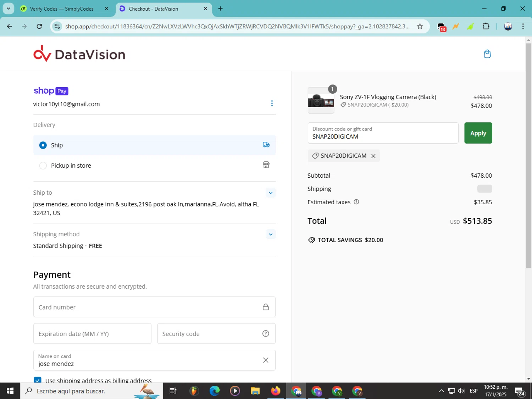Switch to the Verify Codes SimplyCodes tab
The height and width of the screenshot is (399, 532).
62,9
